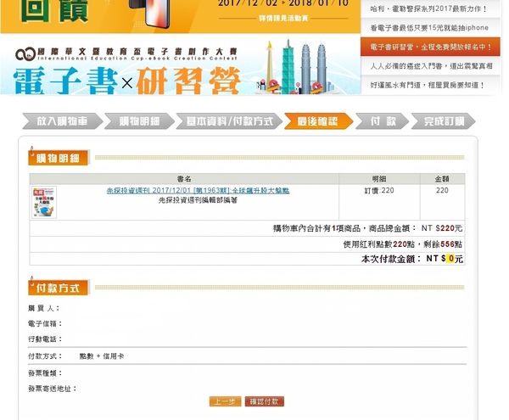Switch to 基本資料/付款方式 step
Viewport: 509px width, 420px height.
pyautogui.click(x=229, y=121)
